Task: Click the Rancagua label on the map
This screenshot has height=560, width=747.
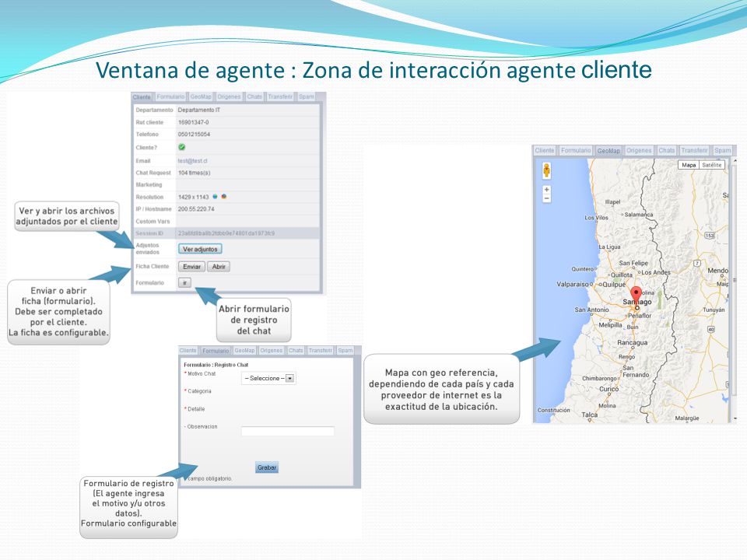Action: (x=632, y=343)
